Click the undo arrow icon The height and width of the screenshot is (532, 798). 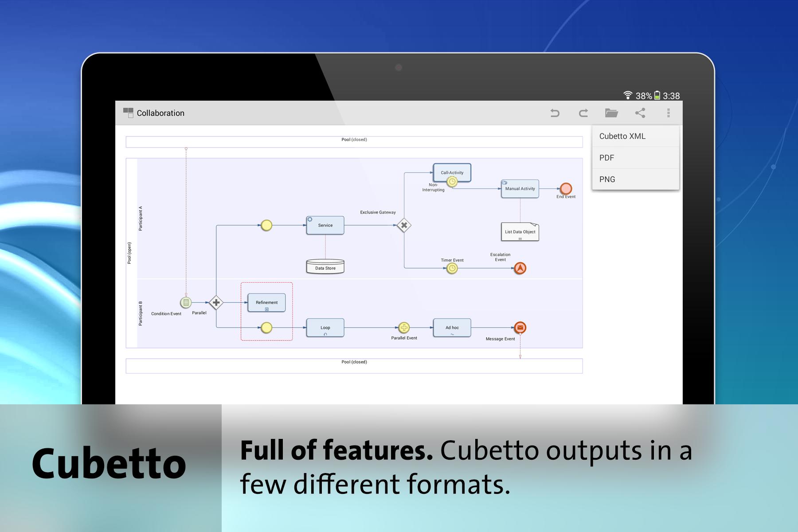[555, 113]
